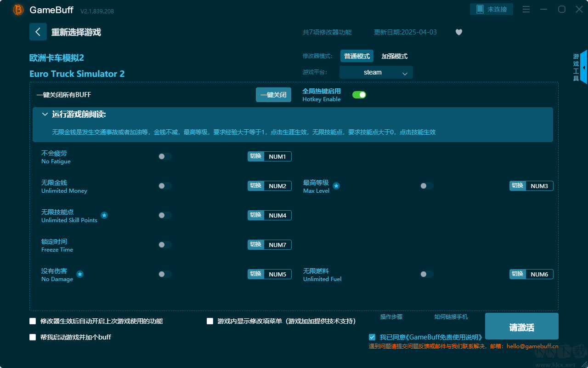The height and width of the screenshot is (368, 588).
Task: Turn on the Unlimited Money switch
Action: click(165, 186)
